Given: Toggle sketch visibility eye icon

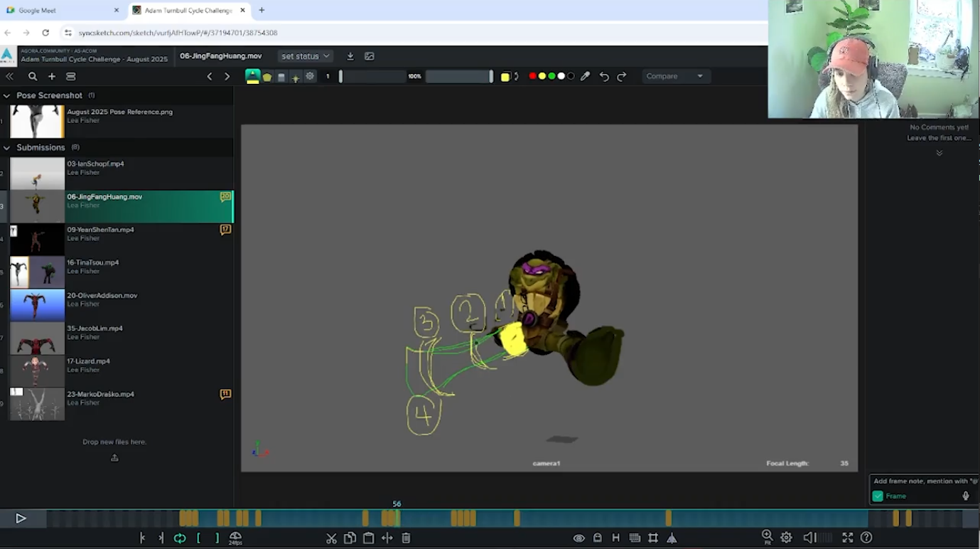Looking at the screenshot, I should (578, 538).
